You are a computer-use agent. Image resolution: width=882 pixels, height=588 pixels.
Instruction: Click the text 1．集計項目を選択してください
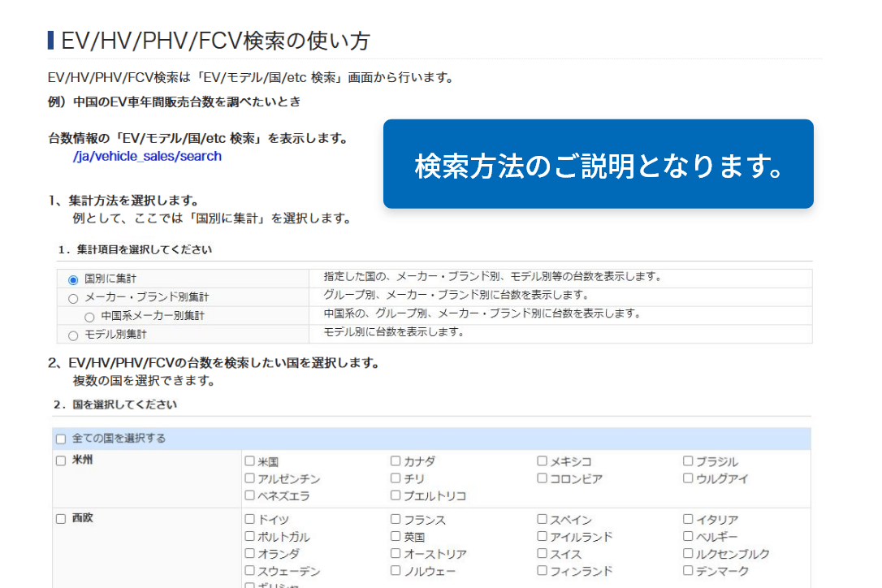pyautogui.click(x=135, y=250)
